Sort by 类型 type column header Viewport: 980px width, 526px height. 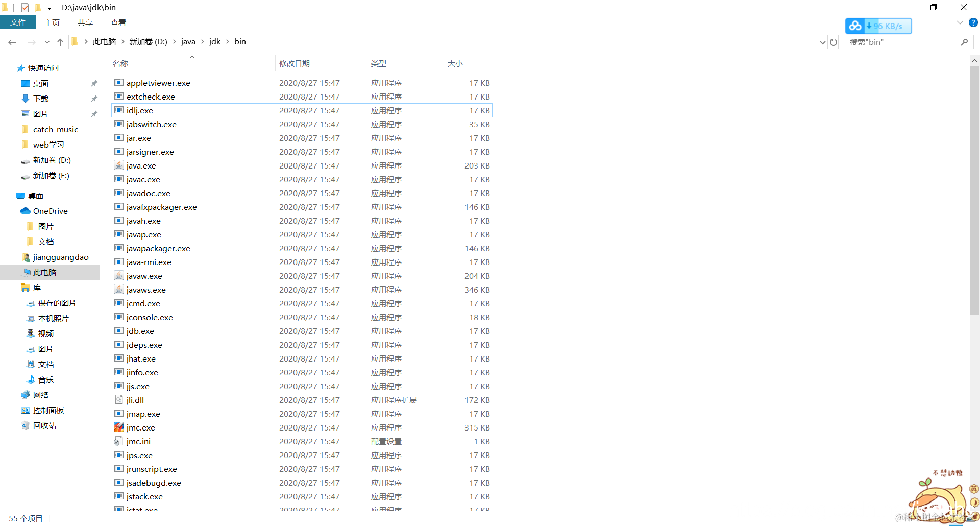406,63
